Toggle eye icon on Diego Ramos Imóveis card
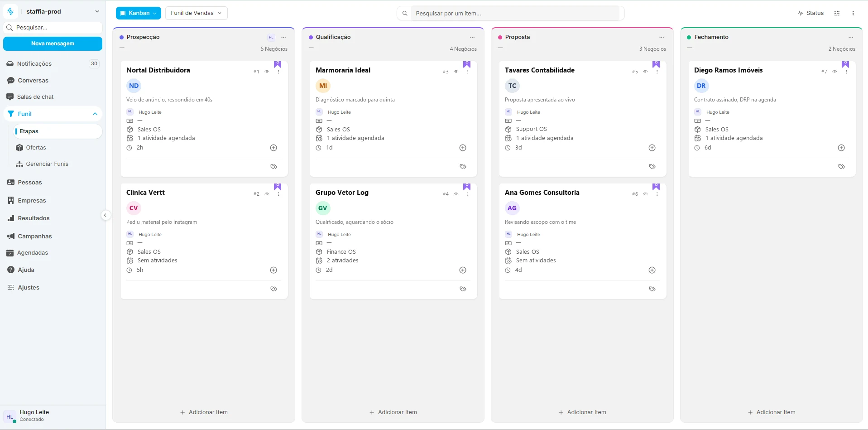This screenshot has width=868, height=430. [x=834, y=72]
